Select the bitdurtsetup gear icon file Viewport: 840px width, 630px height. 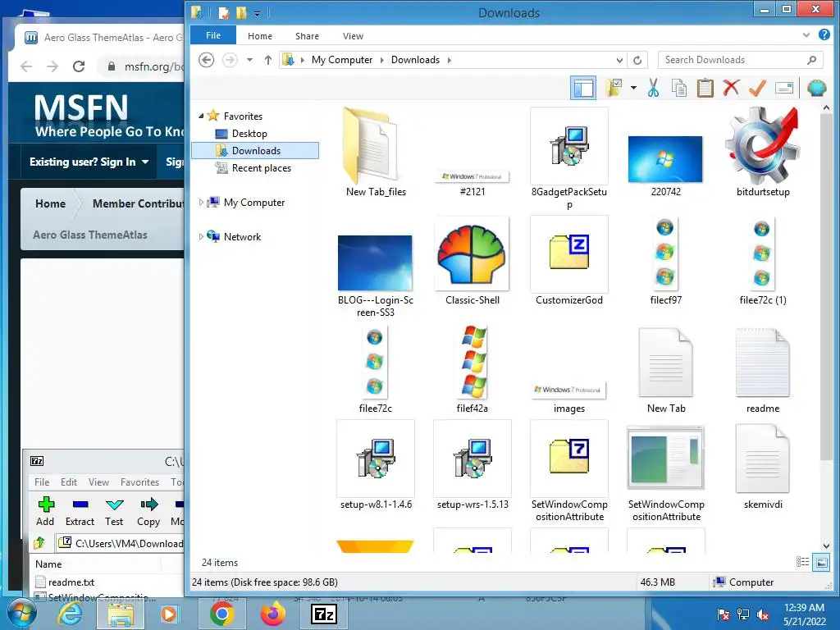[x=762, y=152]
